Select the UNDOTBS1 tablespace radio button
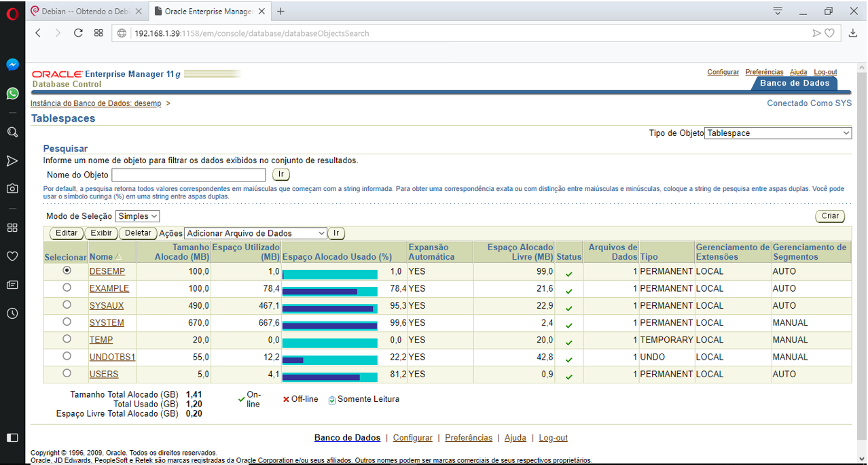This screenshot has width=868, height=465. click(67, 356)
